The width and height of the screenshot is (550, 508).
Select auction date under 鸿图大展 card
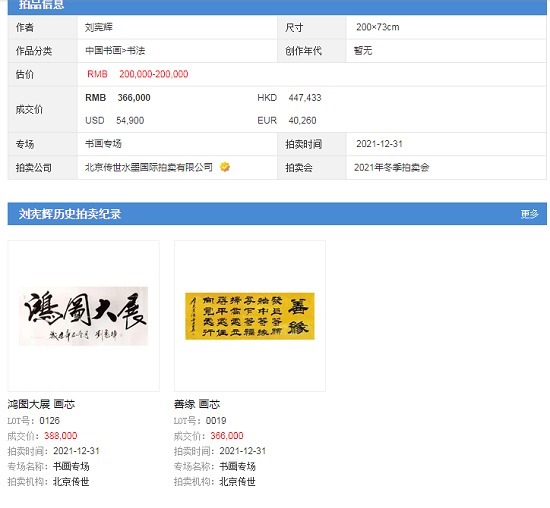coord(76,451)
